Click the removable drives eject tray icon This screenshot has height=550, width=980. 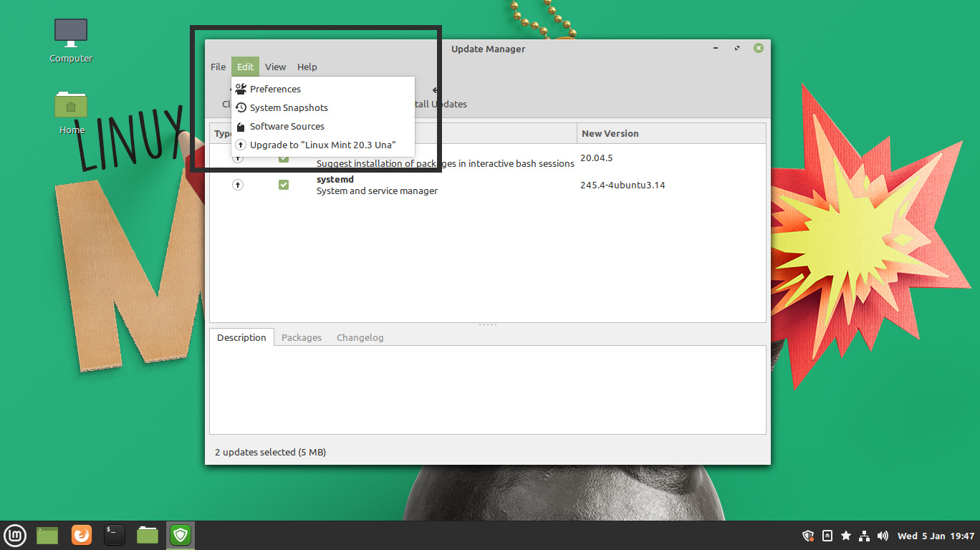click(827, 536)
